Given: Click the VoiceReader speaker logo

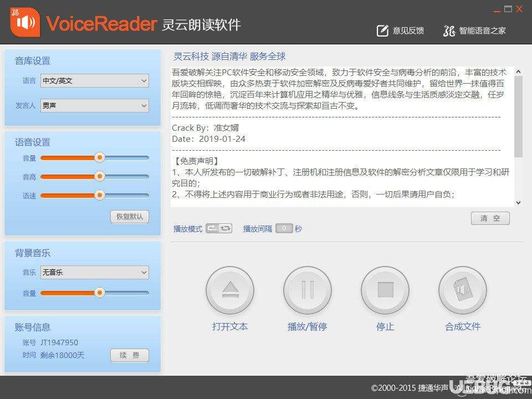Looking at the screenshot, I should 25,22.
